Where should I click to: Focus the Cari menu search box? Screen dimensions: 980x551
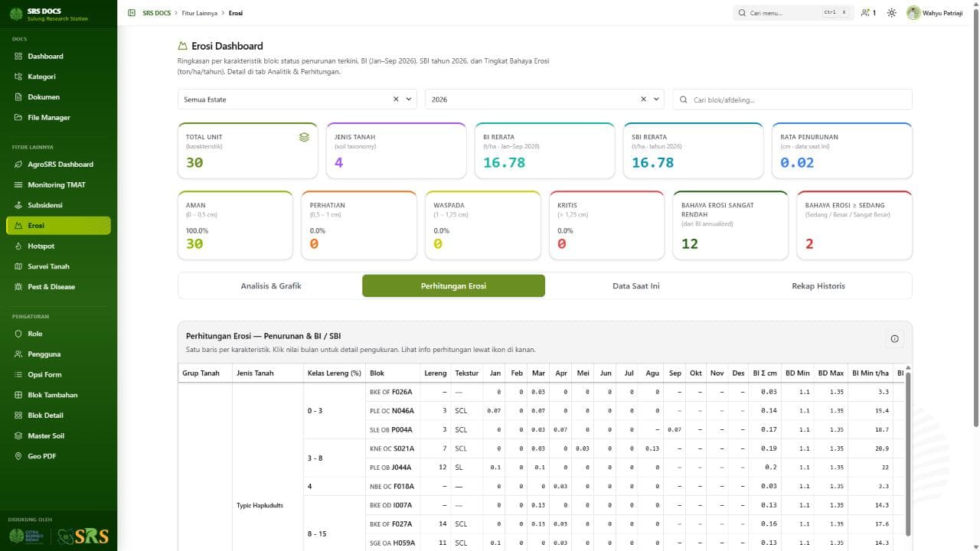792,13
